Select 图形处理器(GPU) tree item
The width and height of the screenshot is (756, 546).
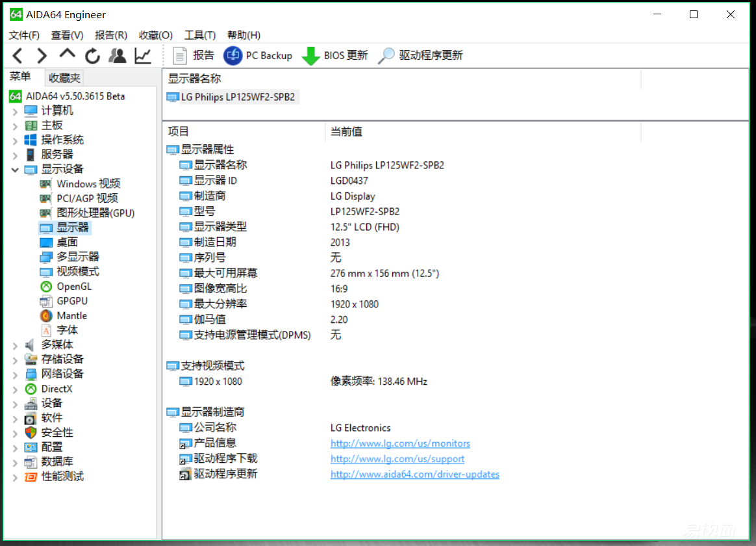pos(87,213)
